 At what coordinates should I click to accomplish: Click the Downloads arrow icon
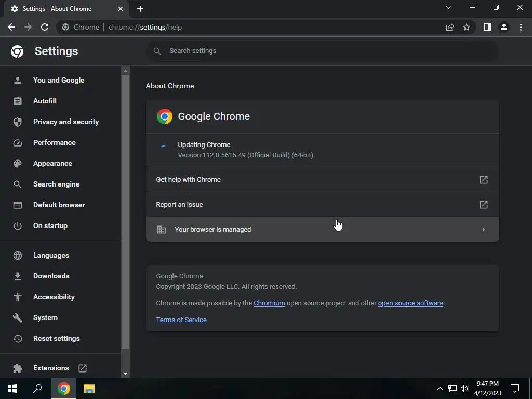click(x=17, y=276)
